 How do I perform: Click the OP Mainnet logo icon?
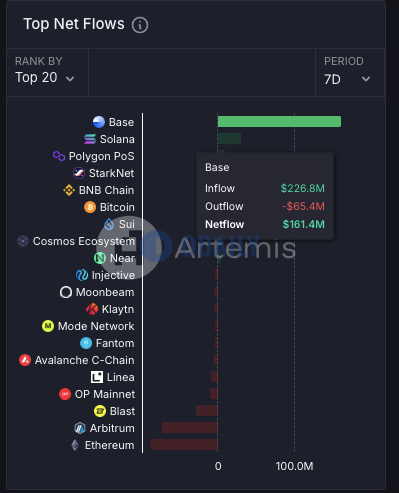pos(65,394)
